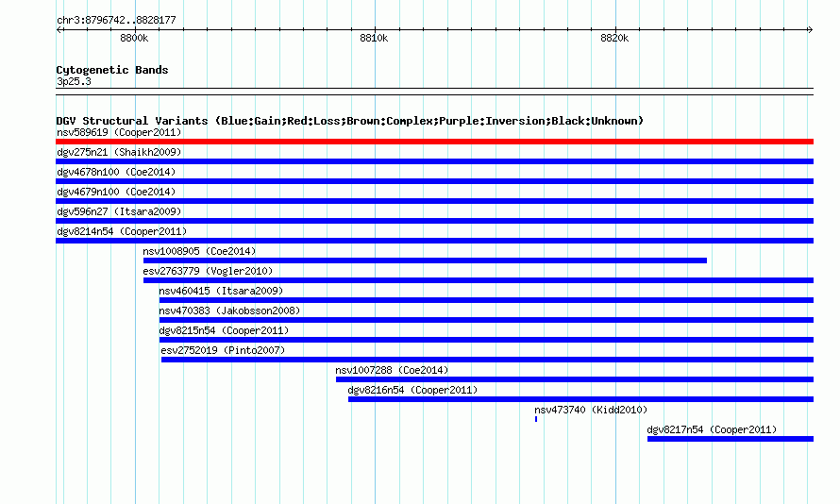840x504 pixels.
Task: Open the esv2752019 (Pinto2007) label
Action: (x=223, y=350)
